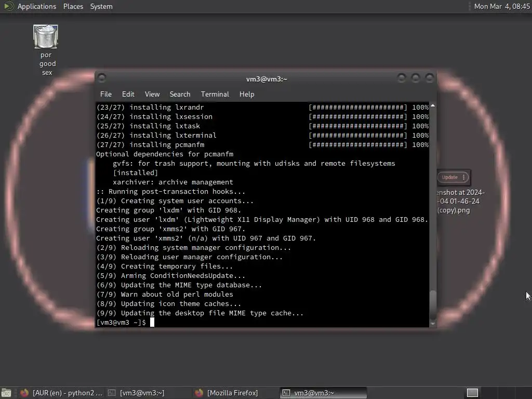Switch to the AUR (en) - python2 Firefox task
Image resolution: width=532 pixels, height=399 pixels.
tap(61, 393)
